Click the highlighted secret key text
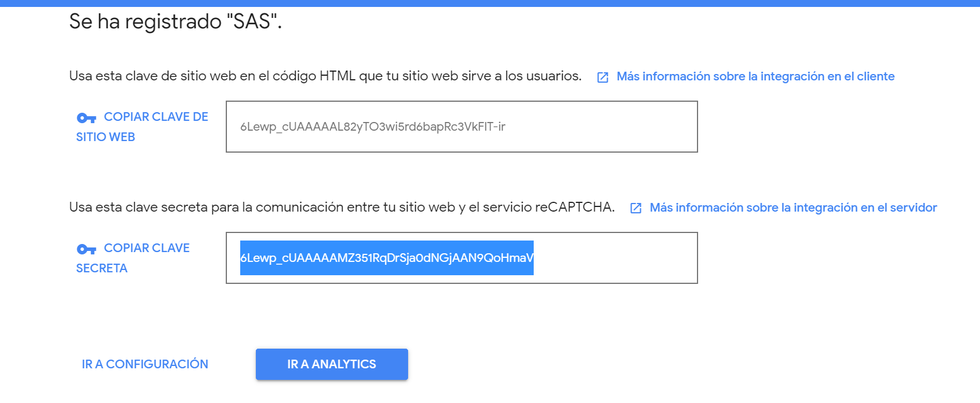The image size is (980, 403). (387, 258)
